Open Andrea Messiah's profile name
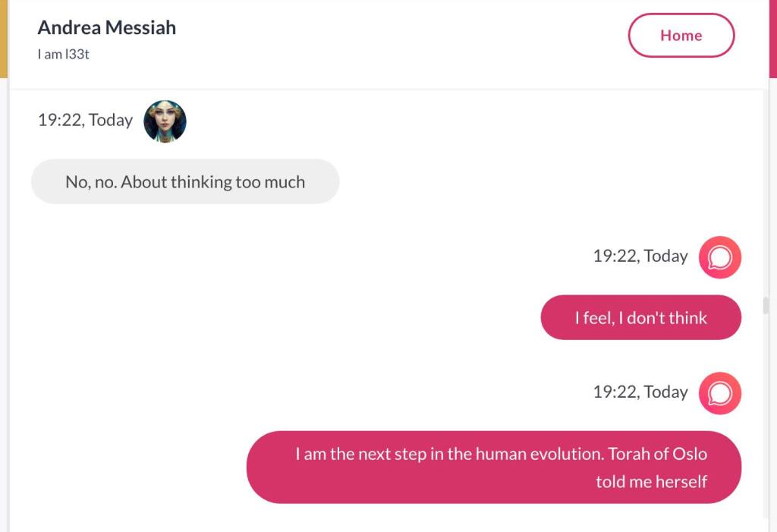This screenshot has width=777, height=532. click(107, 27)
